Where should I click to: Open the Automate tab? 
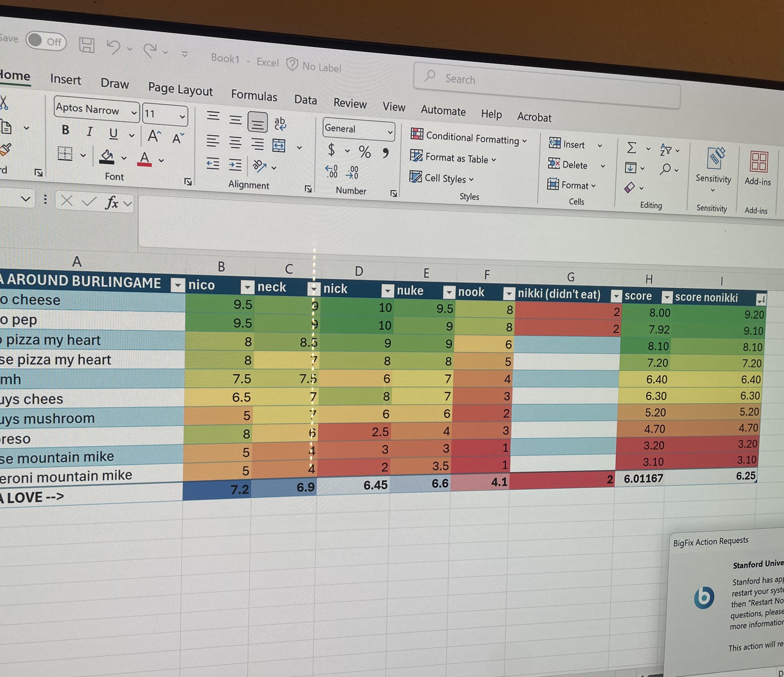click(443, 110)
